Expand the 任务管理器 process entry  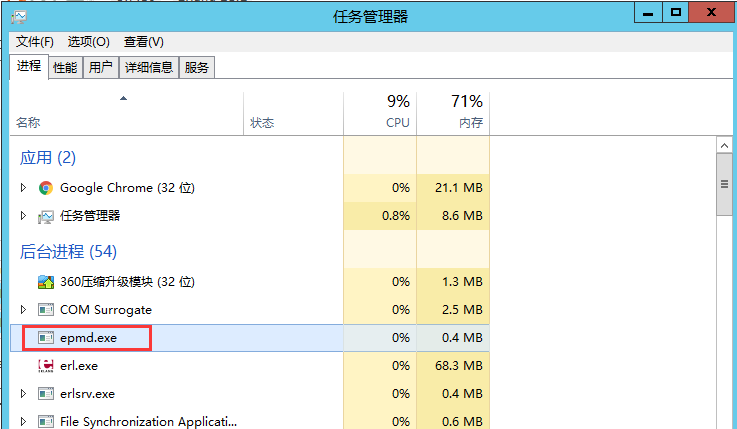pyautogui.click(x=24, y=216)
